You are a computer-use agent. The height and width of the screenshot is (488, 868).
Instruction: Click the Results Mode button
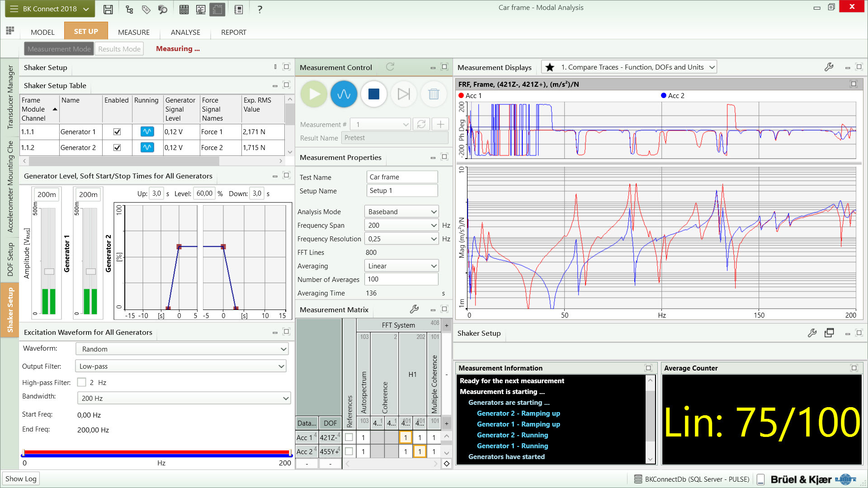point(119,49)
